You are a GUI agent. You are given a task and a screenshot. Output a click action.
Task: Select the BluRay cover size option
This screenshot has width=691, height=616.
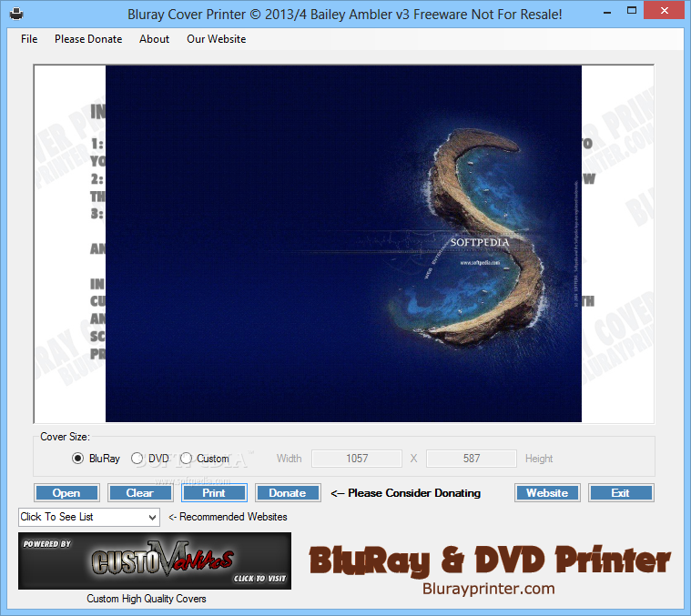96,459
